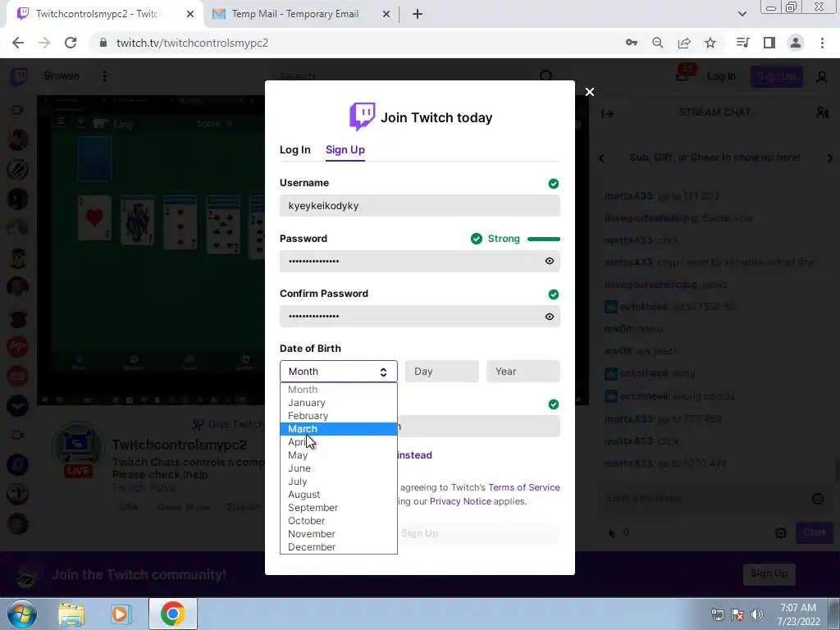840x630 pixels.
Task: Pick May from the month list
Action: coord(338,455)
